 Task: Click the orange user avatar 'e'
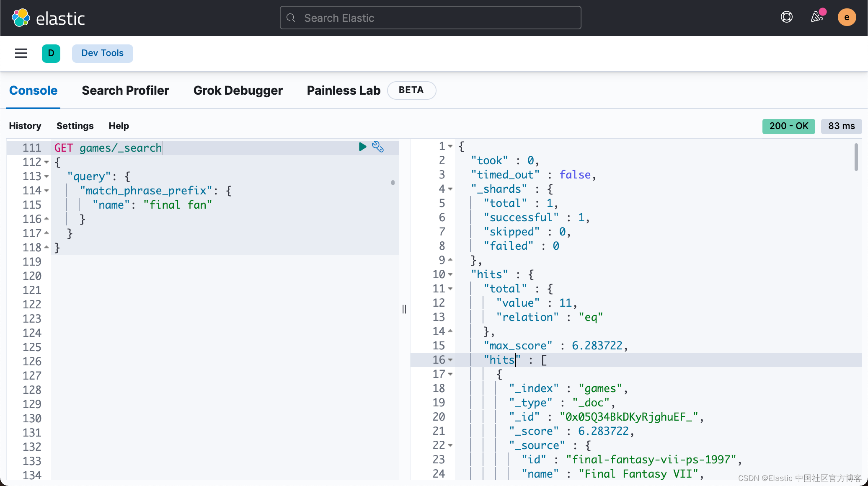(x=847, y=17)
